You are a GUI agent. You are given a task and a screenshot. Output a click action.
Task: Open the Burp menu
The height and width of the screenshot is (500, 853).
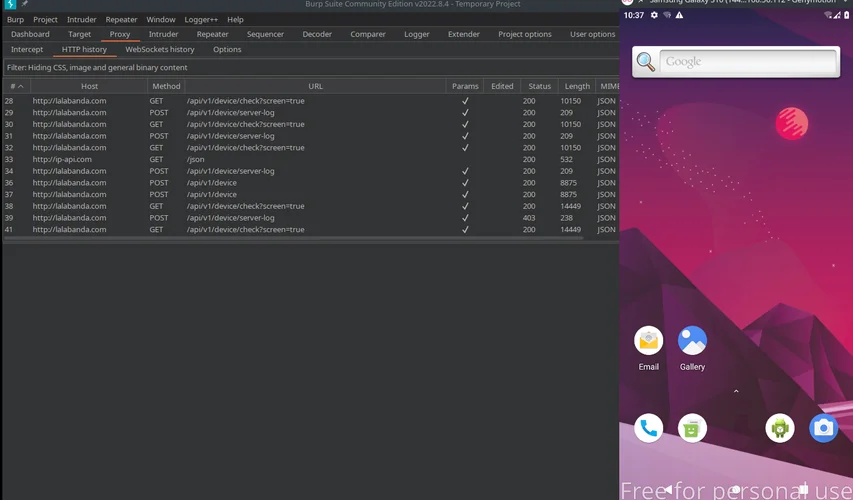point(15,20)
